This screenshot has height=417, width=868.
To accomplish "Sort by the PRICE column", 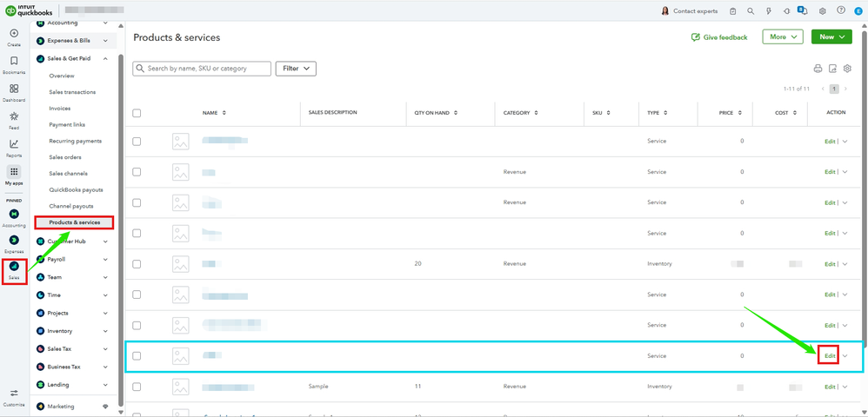I will 739,113.
